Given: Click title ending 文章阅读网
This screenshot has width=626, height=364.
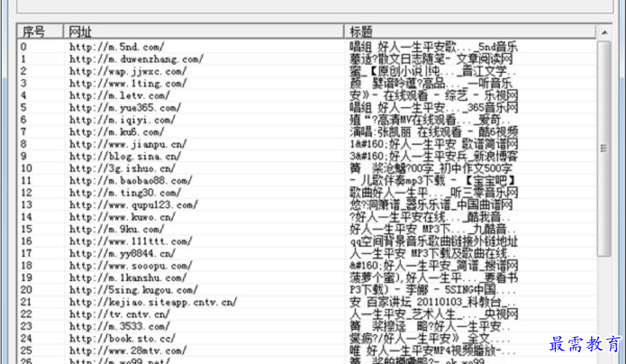Looking at the screenshot, I should 431,59.
